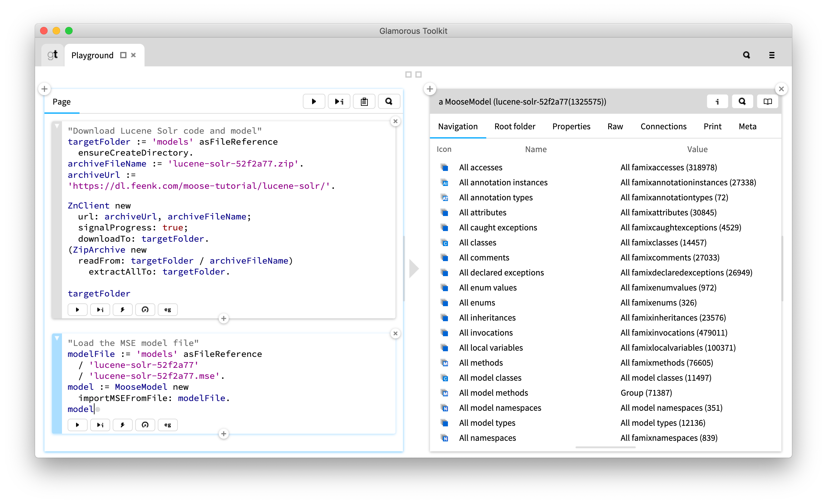827x504 pixels.
Task: Open the hamburger menu at top right
Action: coord(772,55)
